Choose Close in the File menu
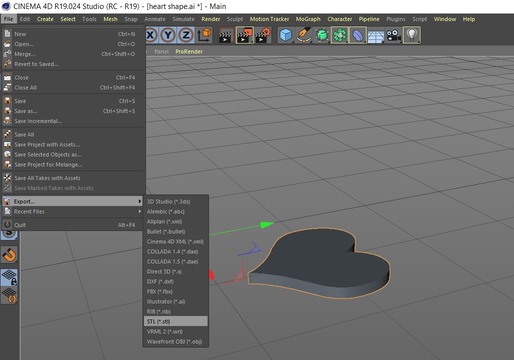The height and width of the screenshot is (360, 514). tap(73, 77)
